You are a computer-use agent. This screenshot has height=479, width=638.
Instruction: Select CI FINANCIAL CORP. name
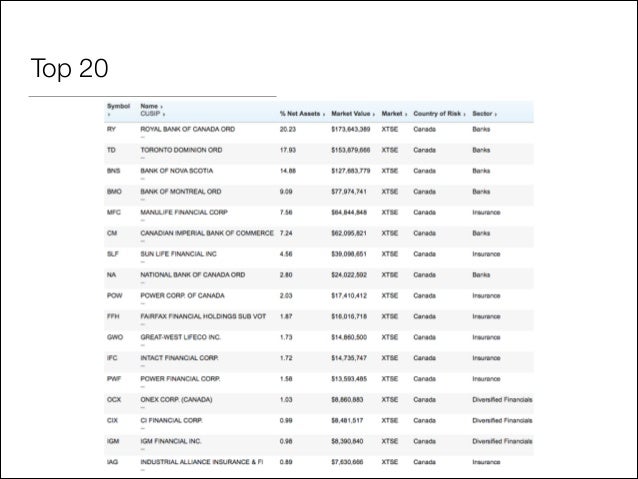[171, 420]
